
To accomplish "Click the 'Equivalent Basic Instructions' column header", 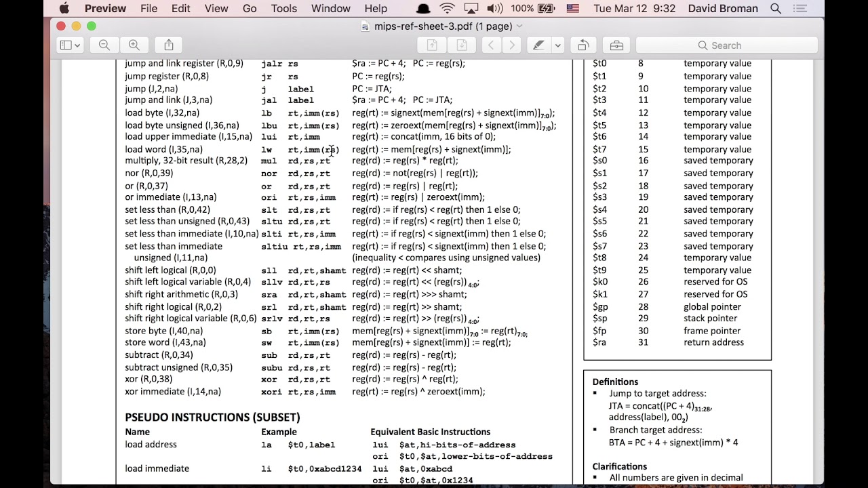I will pos(430,432).
